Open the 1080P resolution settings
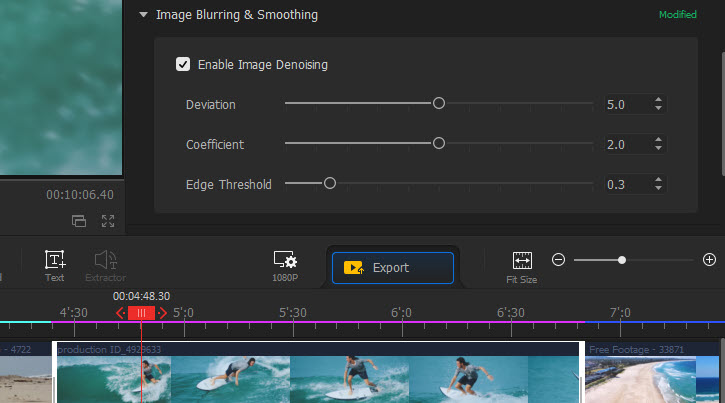725x403 pixels. tap(285, 261)
